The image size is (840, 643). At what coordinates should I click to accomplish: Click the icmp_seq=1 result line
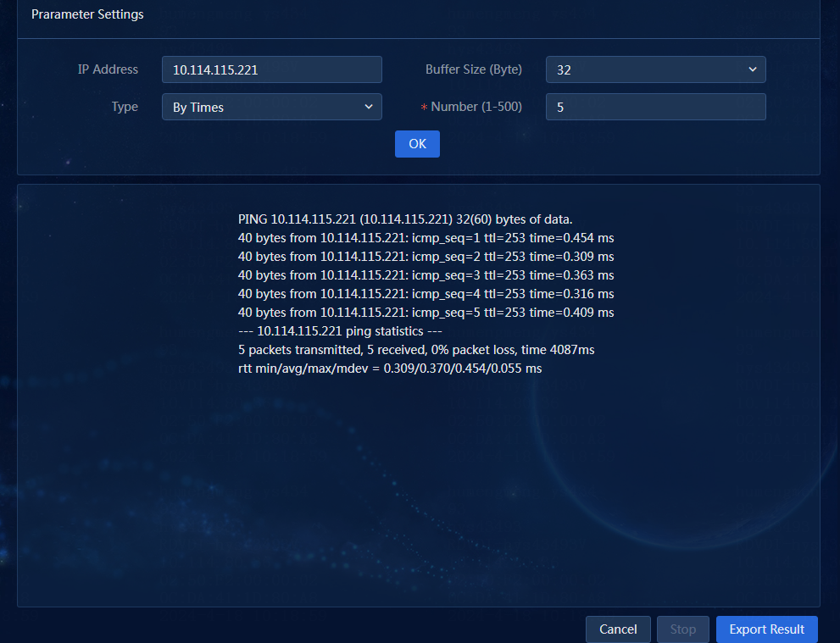[x=426, y=238]
